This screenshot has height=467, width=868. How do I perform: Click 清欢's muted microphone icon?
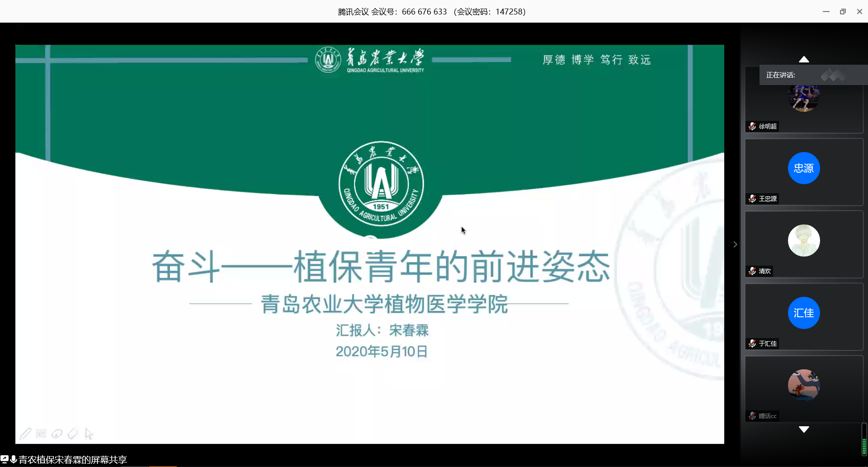tap(752, 271)
